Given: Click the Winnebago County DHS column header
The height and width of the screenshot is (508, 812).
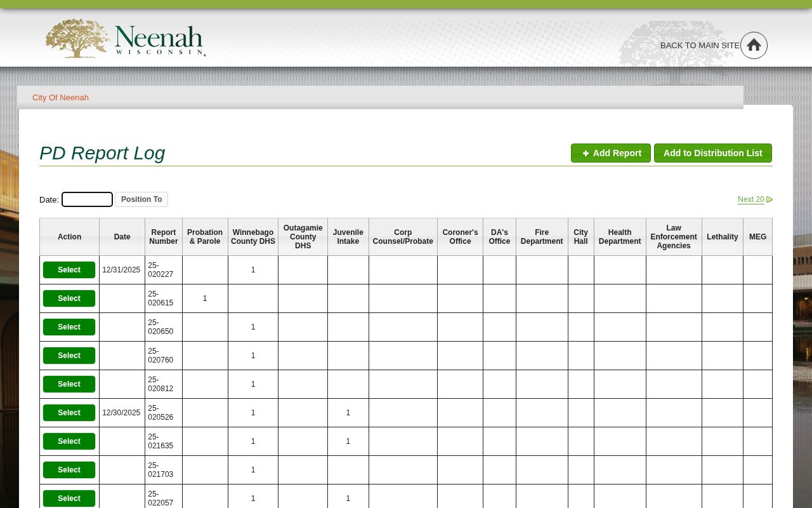Looking at the screenshot, I should pyautogui.click(x=253, y=237).
